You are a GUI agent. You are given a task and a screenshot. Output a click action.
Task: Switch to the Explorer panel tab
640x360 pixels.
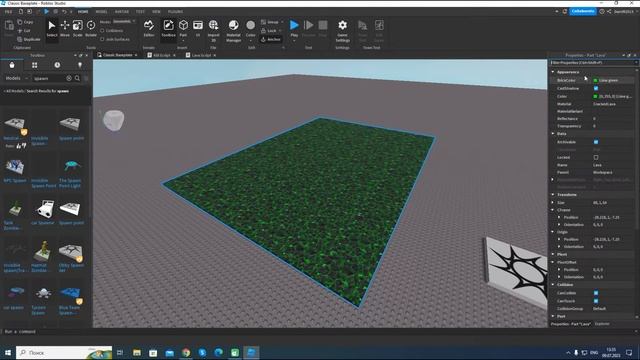(602, 324)
